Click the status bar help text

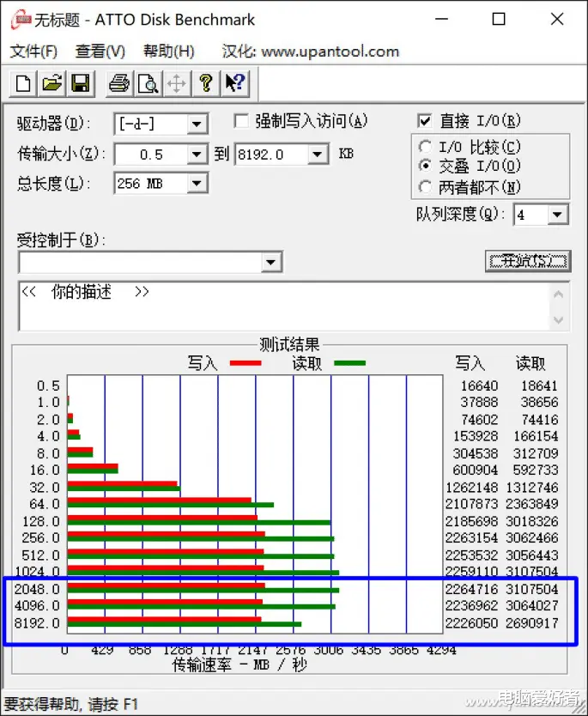point(70,704)
